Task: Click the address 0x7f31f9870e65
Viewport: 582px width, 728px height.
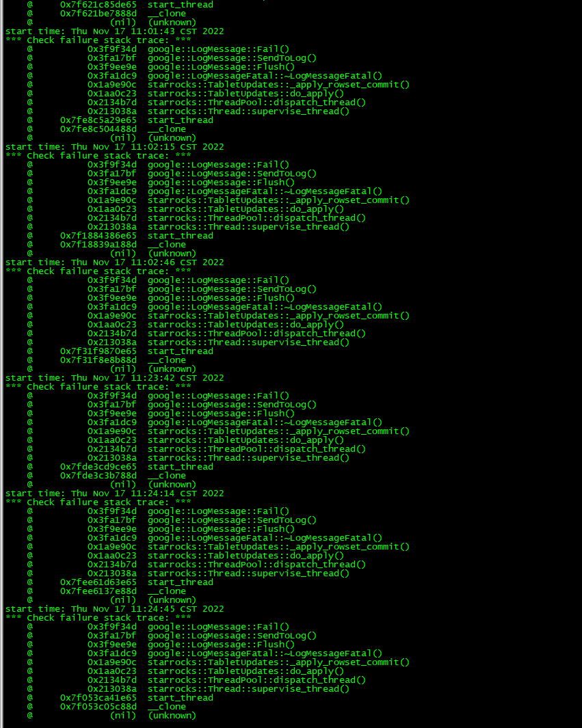Action: point(98,351)
